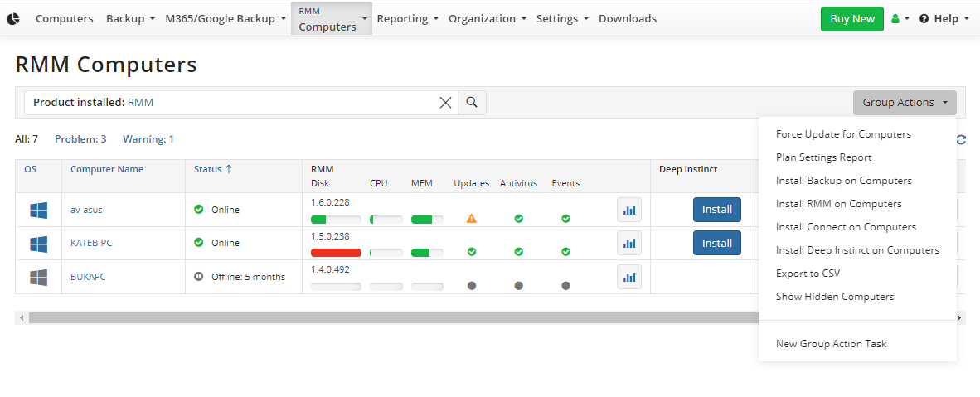Image resolution: width=980 pixels, height=397 pixels.
Task: Click the grey Windows icon for BUKAPC
Action: tap(39, 277)
